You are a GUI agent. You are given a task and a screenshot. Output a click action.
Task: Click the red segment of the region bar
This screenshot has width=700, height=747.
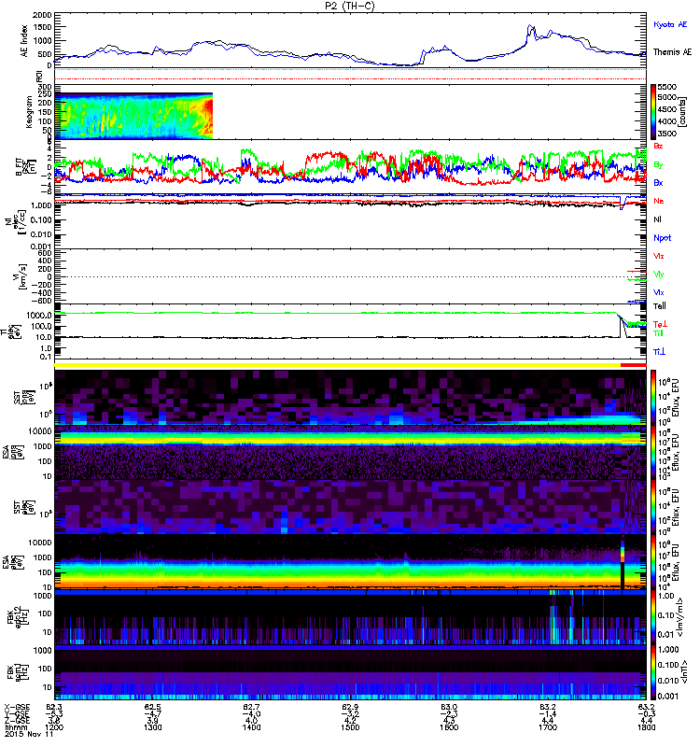coord(634,365)
